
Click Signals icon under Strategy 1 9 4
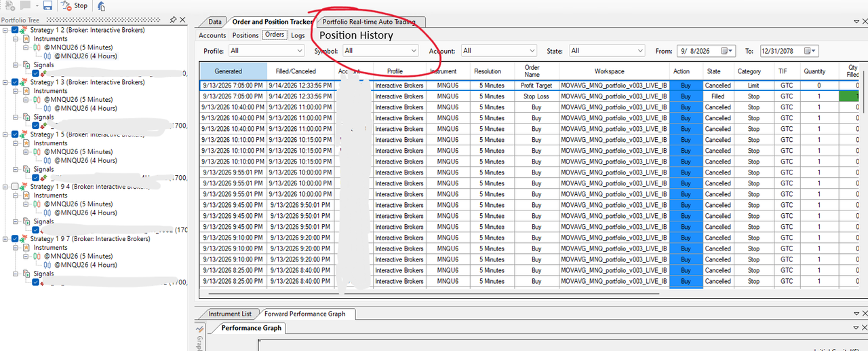pos(27,221)
